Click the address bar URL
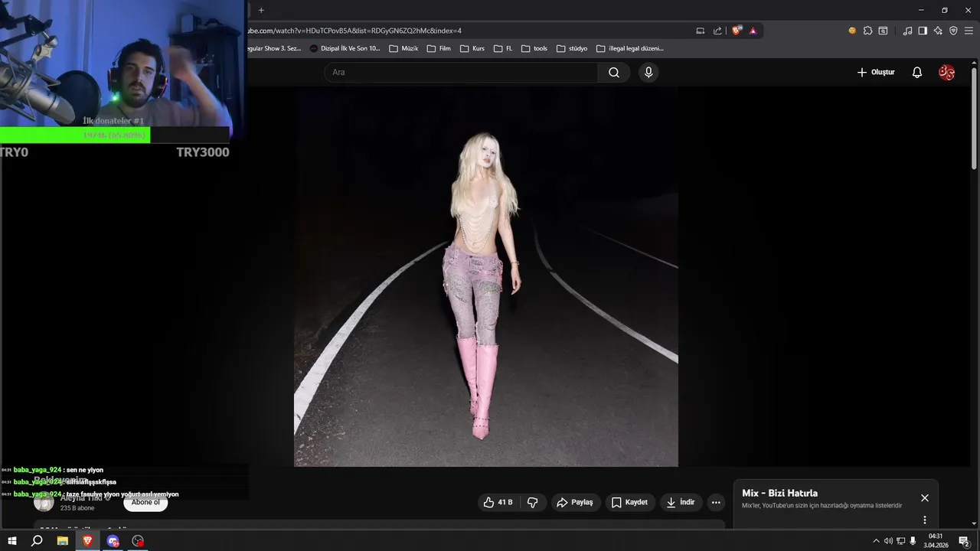The image size is (980, 551). [x=354, y=31]
